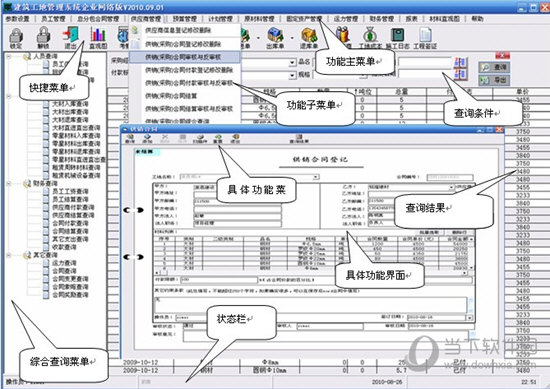This screenshot has height=389, width=550.
Task: Click the 查询 search button
Action: 494,67
